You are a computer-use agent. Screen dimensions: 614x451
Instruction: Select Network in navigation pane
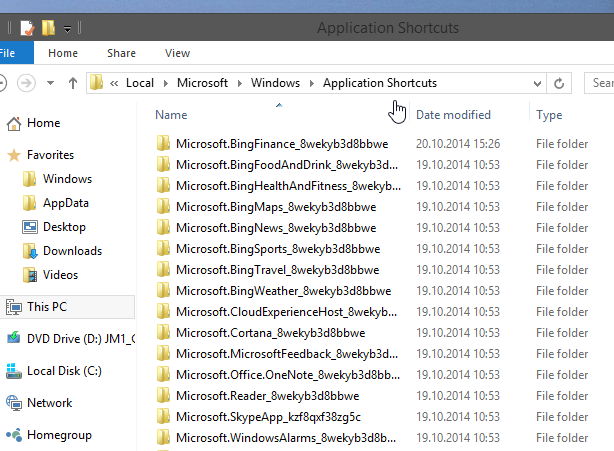[49, 403]
